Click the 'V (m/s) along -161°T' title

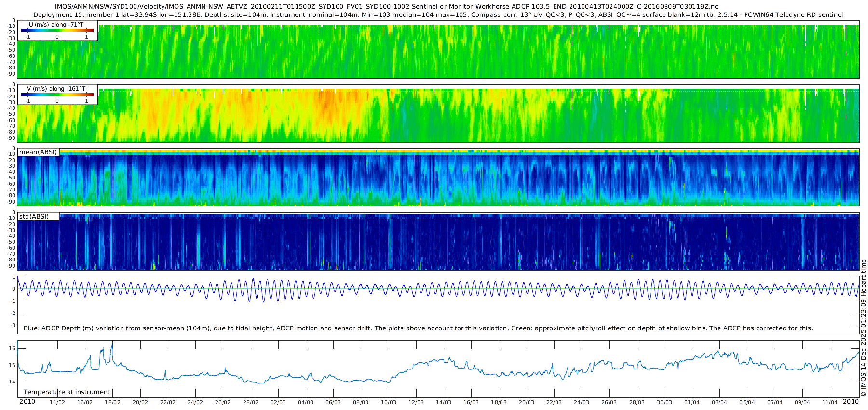coord(56,89)
